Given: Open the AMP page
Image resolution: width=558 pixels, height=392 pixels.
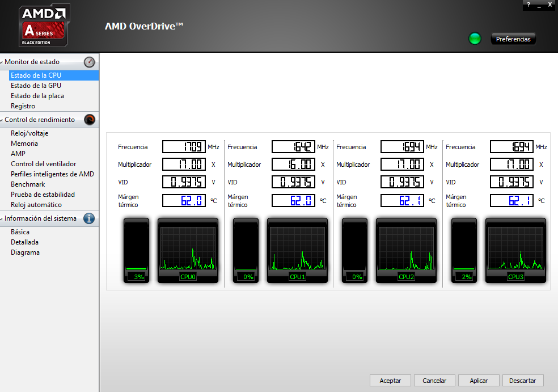Looking at the screenshot, I should [x=18, y=154].
